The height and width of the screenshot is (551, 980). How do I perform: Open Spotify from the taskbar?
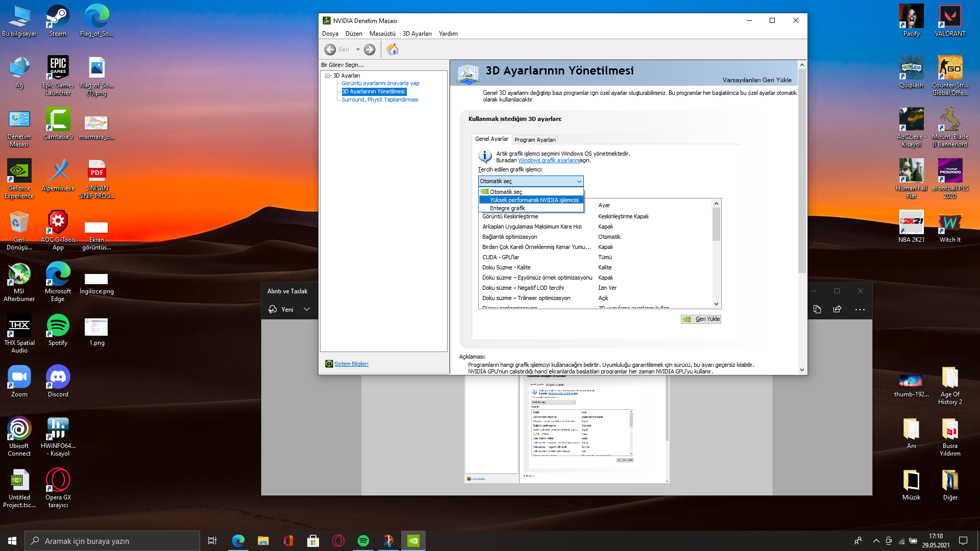(x=363, y=541)
